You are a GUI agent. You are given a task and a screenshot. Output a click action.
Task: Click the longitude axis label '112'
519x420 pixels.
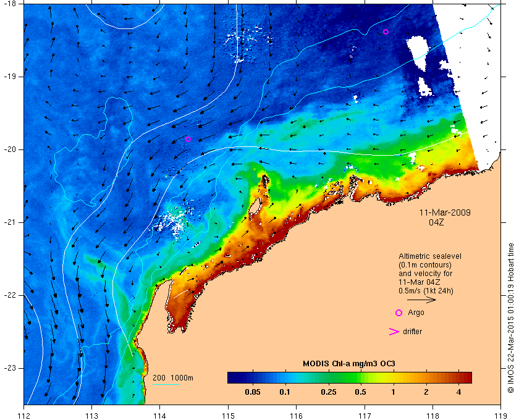click(23, 416)
